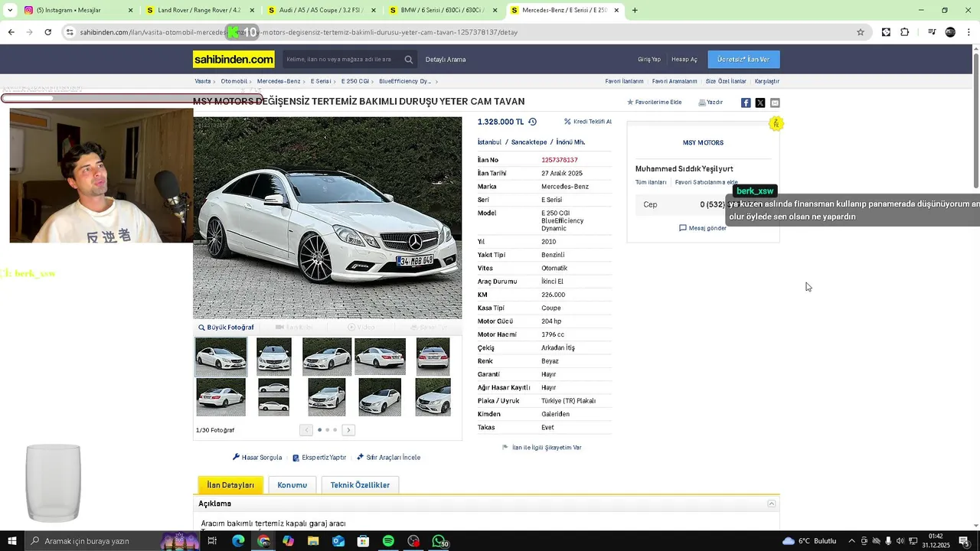The width and height of the screenshot is (980, 551).
Task: Switch to Land Rover browser tab
Action: tap(199, 10)
